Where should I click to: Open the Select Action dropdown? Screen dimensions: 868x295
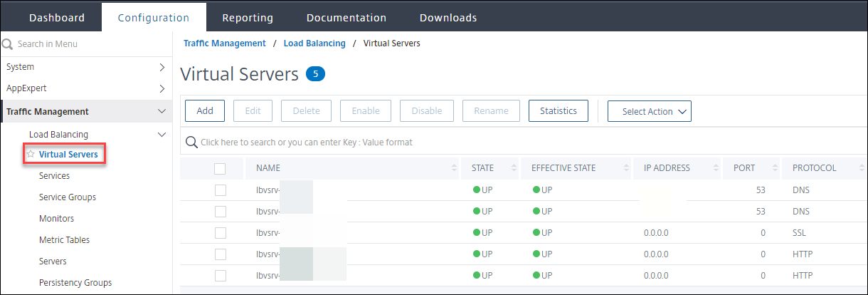pyautogui.click(x=649, y=111)
